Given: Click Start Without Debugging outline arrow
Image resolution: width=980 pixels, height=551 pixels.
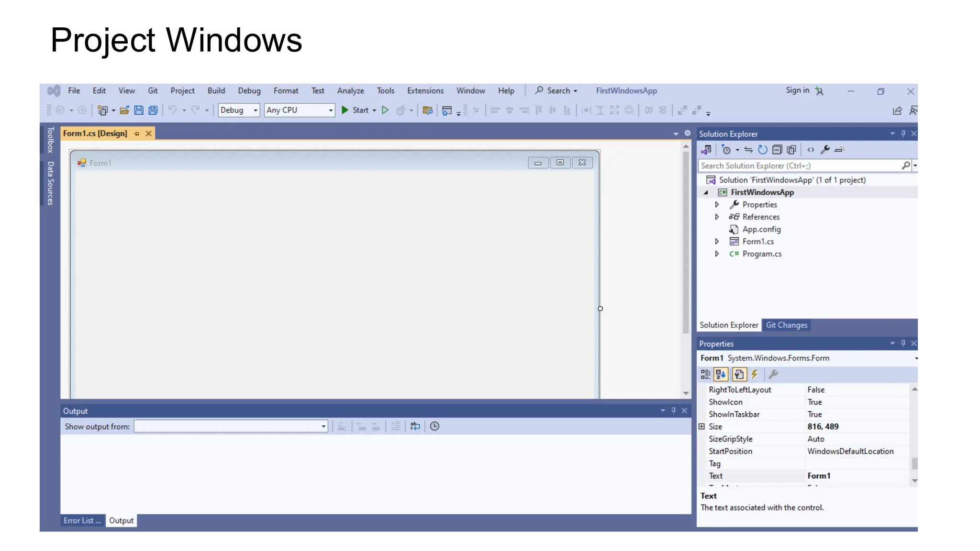Looking at the screenshot, I should pyautogui.click(x=385, y=110).
